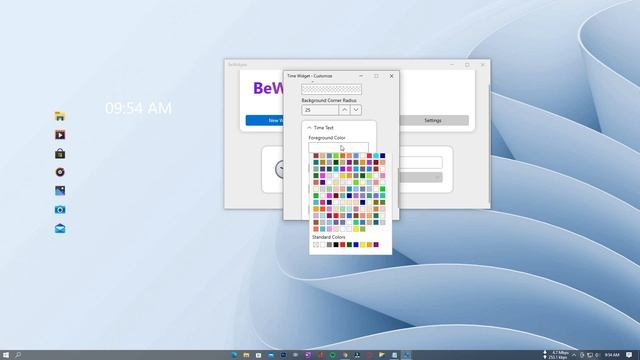The image size is (640, 360).
Task: Launch the Groove Music disc shortcut icon
Action: (60, 172)
